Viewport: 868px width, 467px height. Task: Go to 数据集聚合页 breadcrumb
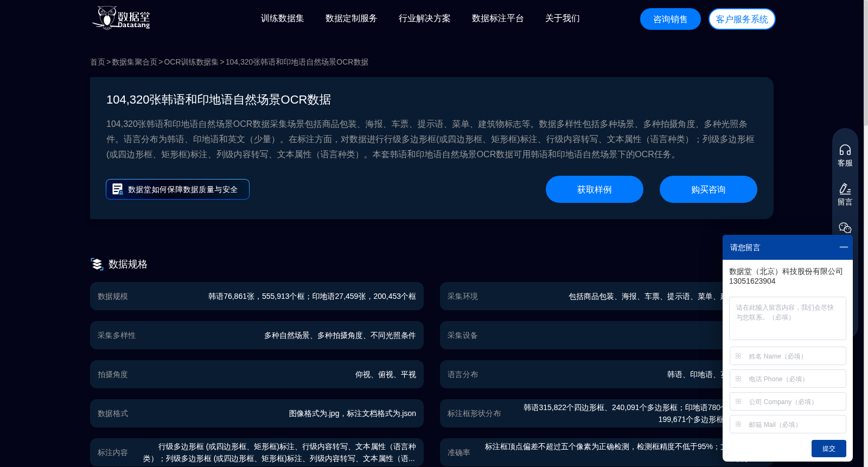[x=135, y=62]
